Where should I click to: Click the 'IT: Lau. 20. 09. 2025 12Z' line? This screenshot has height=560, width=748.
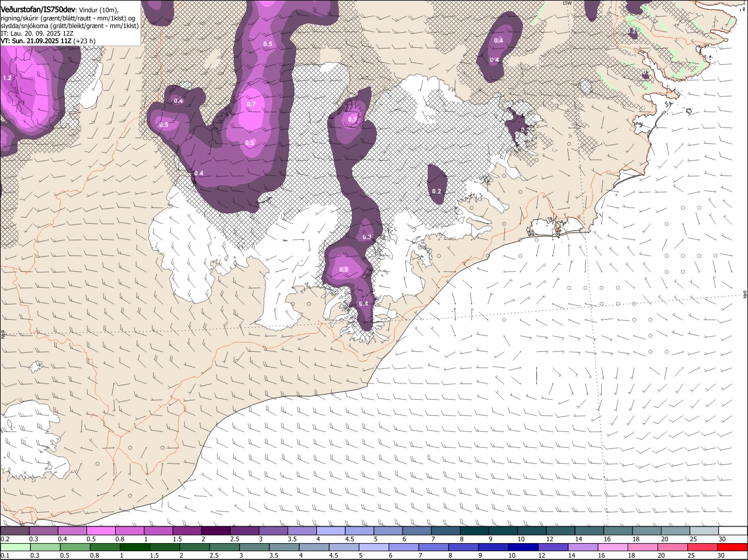(37, 33)
